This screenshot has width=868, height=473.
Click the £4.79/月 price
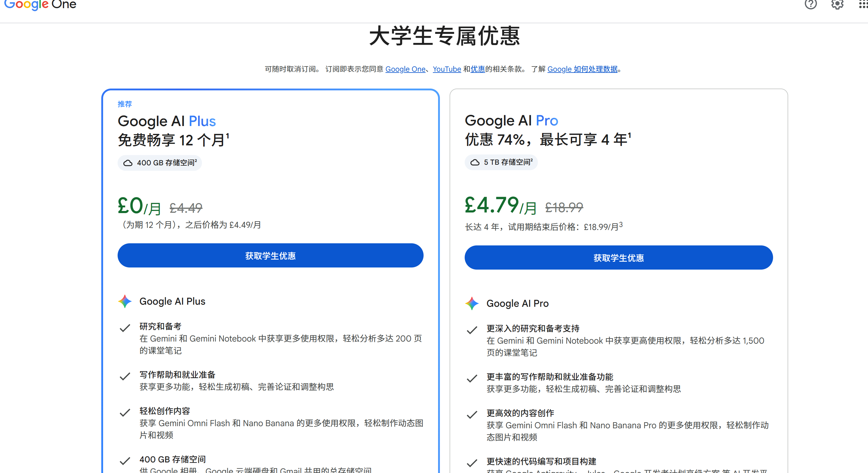(501, 205)
